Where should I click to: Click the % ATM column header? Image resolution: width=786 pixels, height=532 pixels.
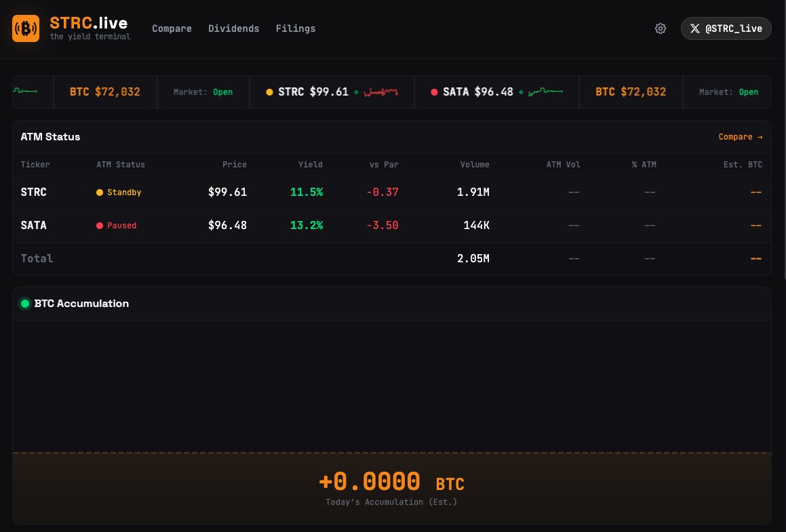coord(644,164)
